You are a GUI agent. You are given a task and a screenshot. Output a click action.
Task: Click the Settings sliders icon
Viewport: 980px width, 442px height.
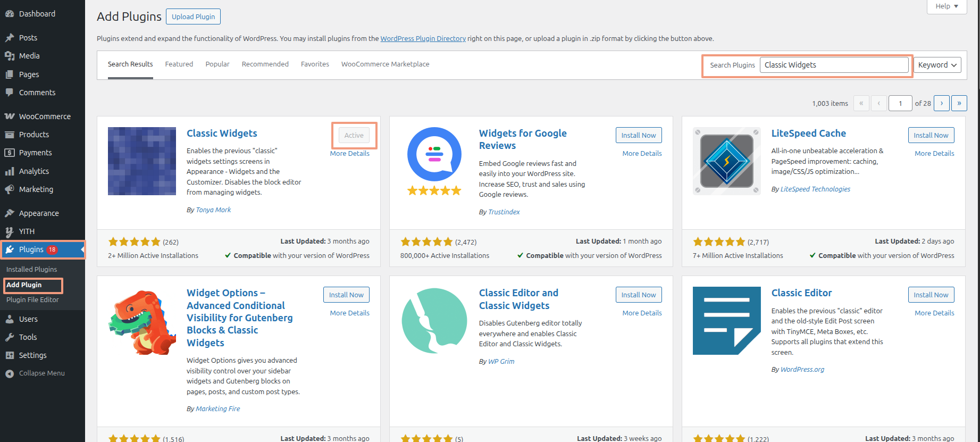[10, 355]
